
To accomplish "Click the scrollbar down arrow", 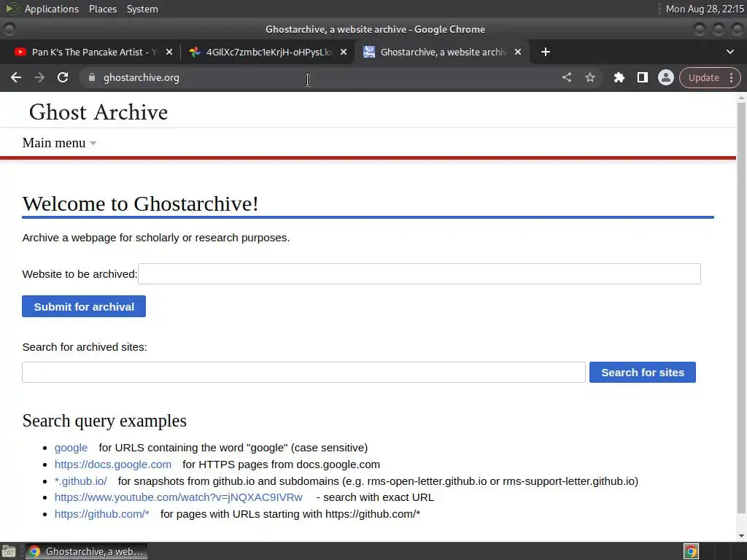I will click(741, 536).
